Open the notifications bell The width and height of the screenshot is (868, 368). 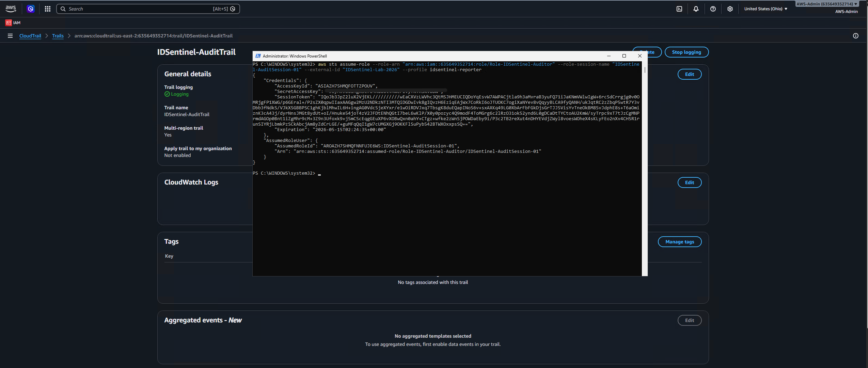(x=696, y=9)
